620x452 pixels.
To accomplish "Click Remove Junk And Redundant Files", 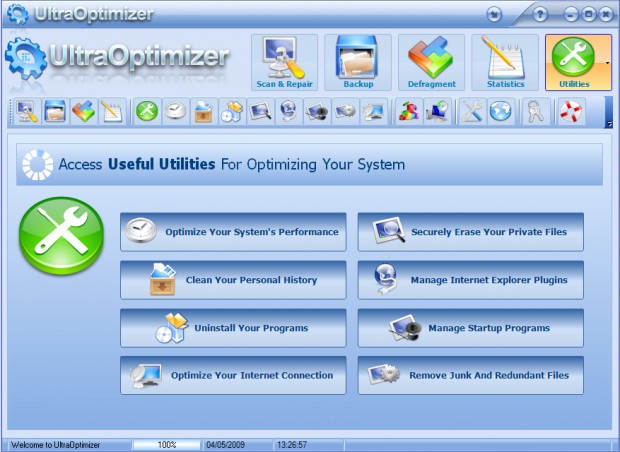I will 471,375.
